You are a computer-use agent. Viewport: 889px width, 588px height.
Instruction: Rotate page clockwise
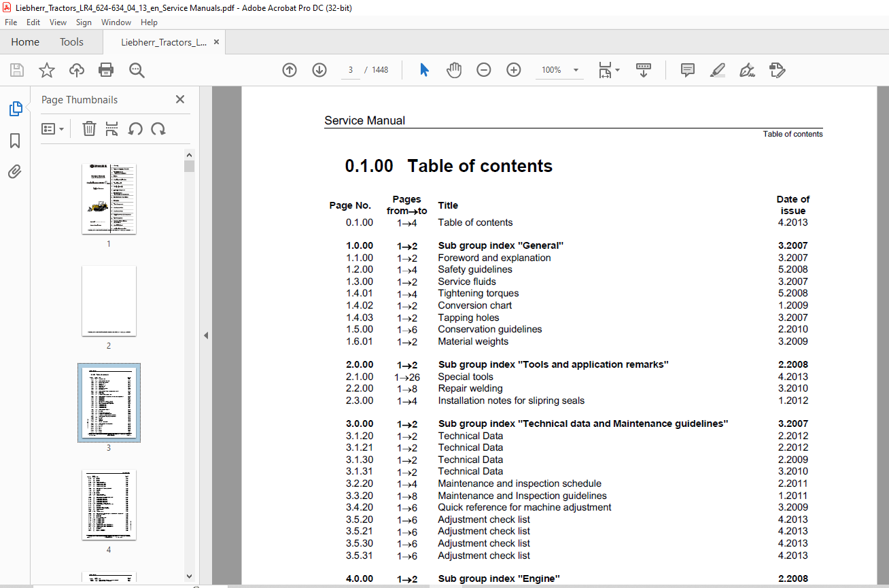point(158,128)
